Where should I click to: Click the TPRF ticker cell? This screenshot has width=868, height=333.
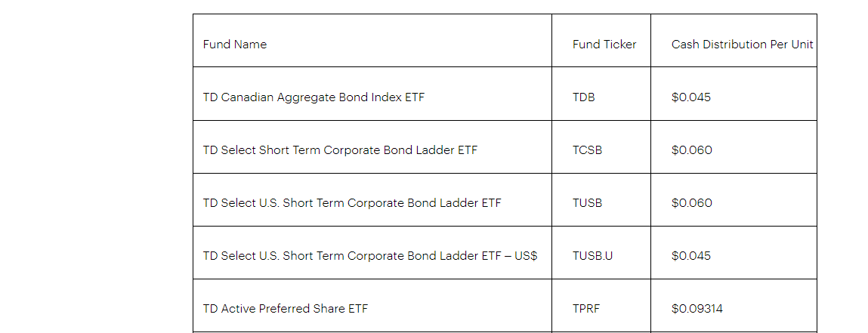click(x=586, y=309)
